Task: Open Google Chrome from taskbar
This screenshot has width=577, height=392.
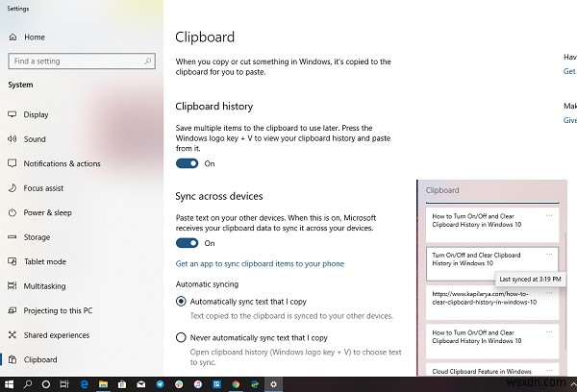Action: (x=236, y=384)
